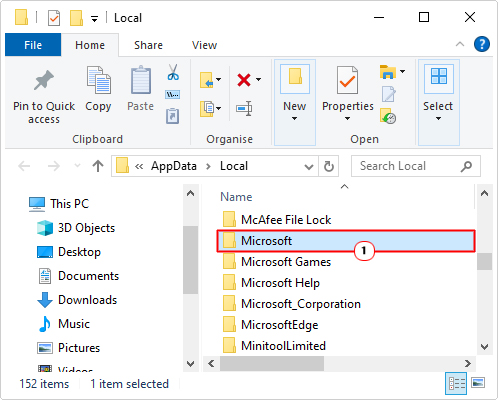
Task: Switch to the Home tab
Action: click(90, 45)
